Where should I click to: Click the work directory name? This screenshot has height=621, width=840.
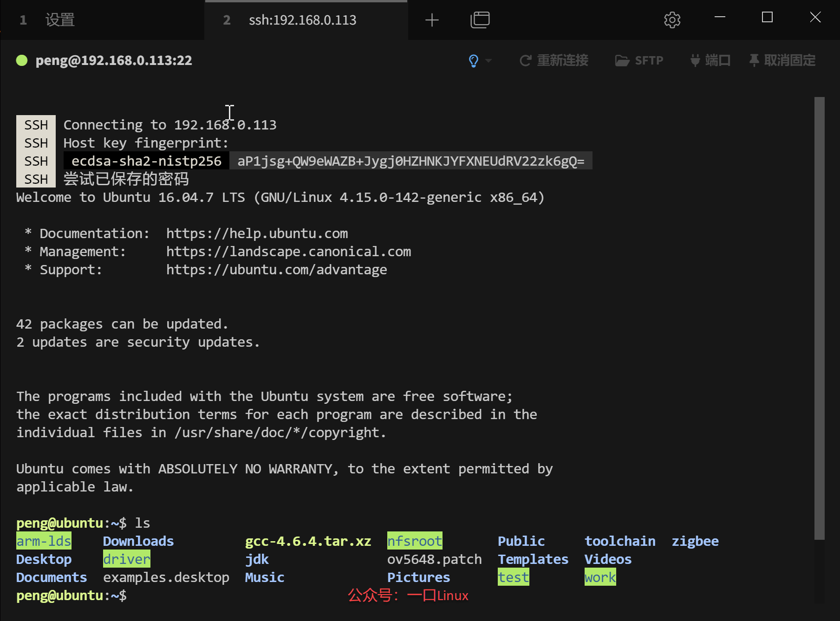600,577
